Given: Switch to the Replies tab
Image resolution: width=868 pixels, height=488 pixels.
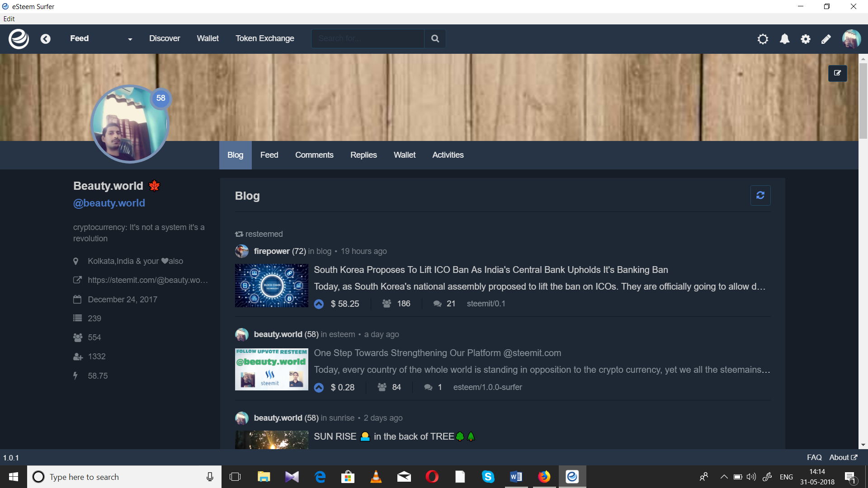Looking at the screenshot, I should tap(363, 155).
